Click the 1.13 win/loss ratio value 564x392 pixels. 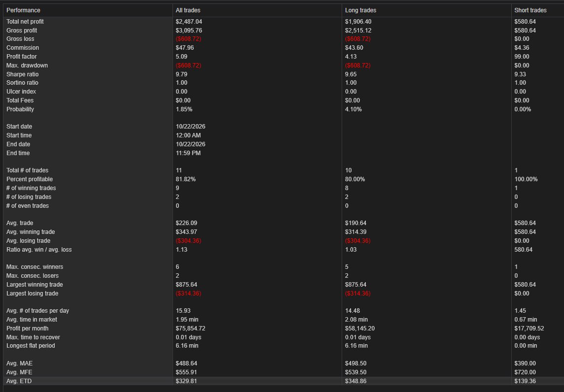point(181,250)
